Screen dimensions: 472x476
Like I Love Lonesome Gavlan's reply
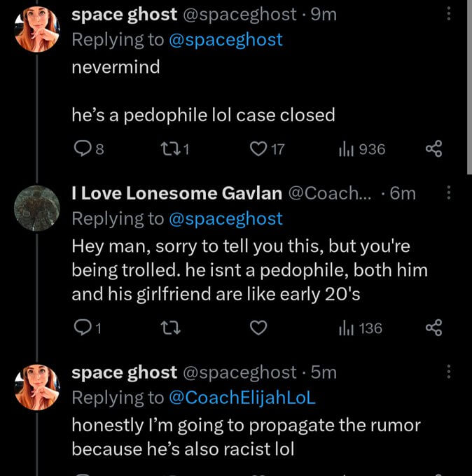click(260, 328)
